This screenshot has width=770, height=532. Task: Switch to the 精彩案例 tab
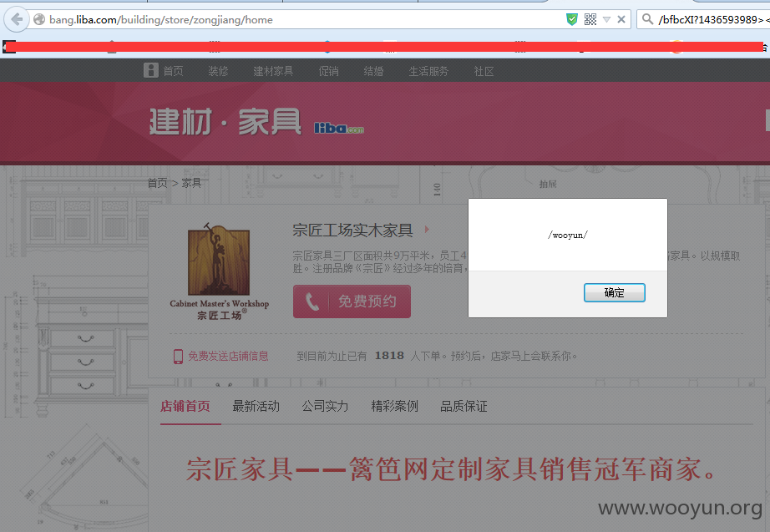click(394, 406)
